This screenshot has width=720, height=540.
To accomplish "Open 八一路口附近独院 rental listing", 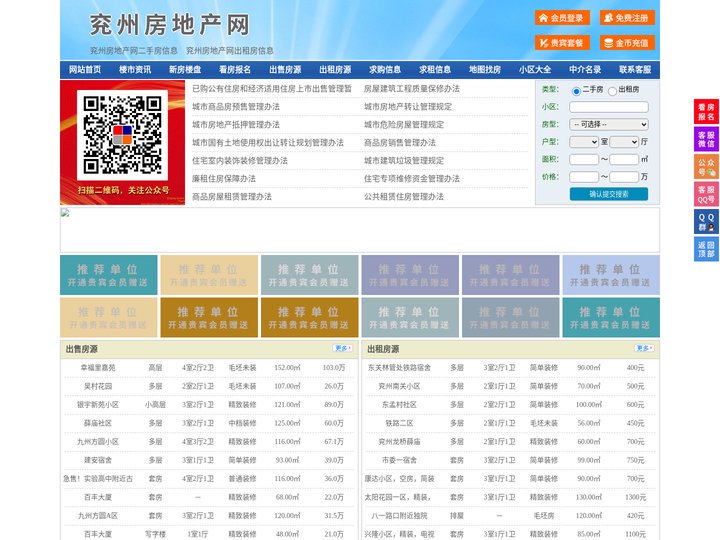I will coord(399,516).
